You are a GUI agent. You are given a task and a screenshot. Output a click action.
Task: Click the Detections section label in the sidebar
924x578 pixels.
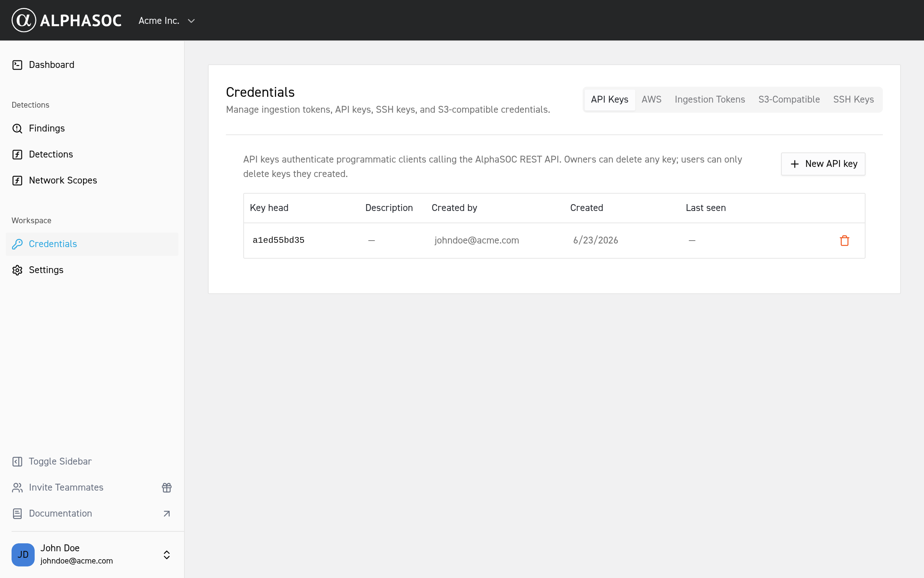click(31, 105)
